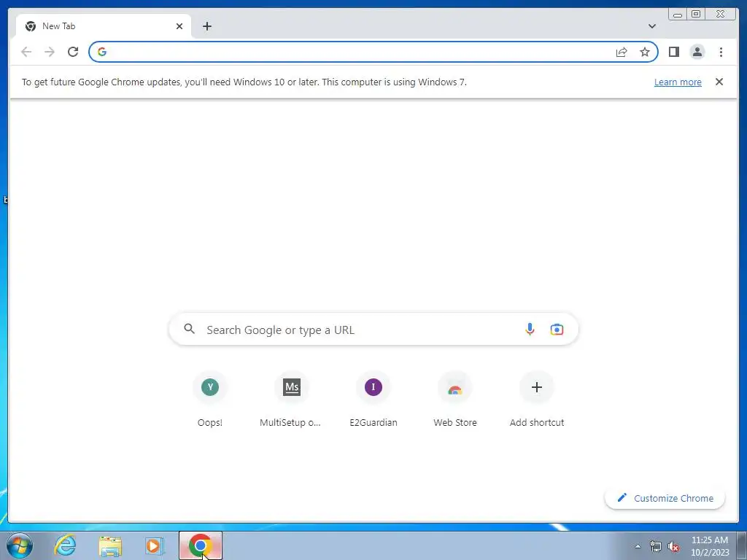Open the Windows Start menu orb
The height and width of the screenshot is (560, 747).
point(20,545)
